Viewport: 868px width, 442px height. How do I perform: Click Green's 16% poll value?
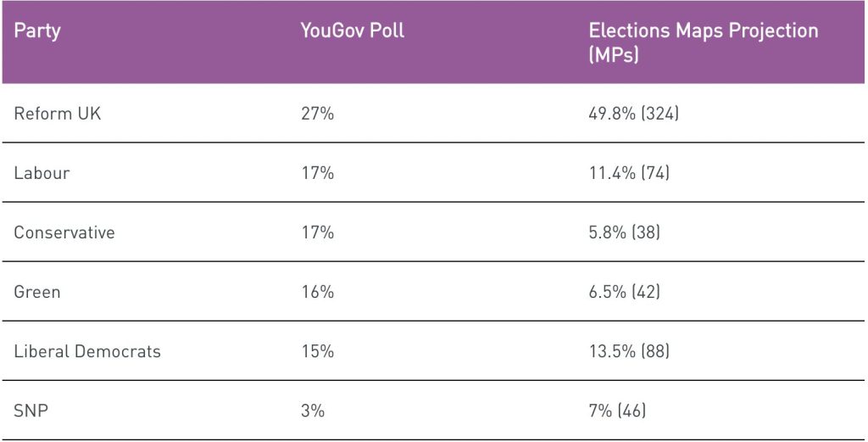coord(318,292)
